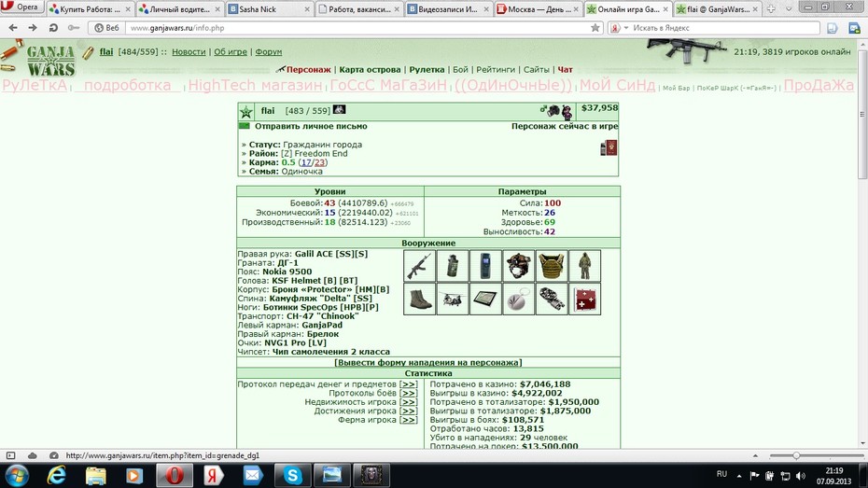Open File Explorer folder on taskbar

(x=95, y=475)
